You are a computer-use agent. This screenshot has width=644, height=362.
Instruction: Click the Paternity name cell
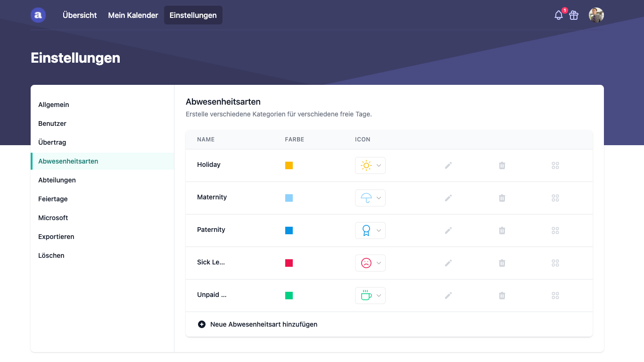point(211,230)
